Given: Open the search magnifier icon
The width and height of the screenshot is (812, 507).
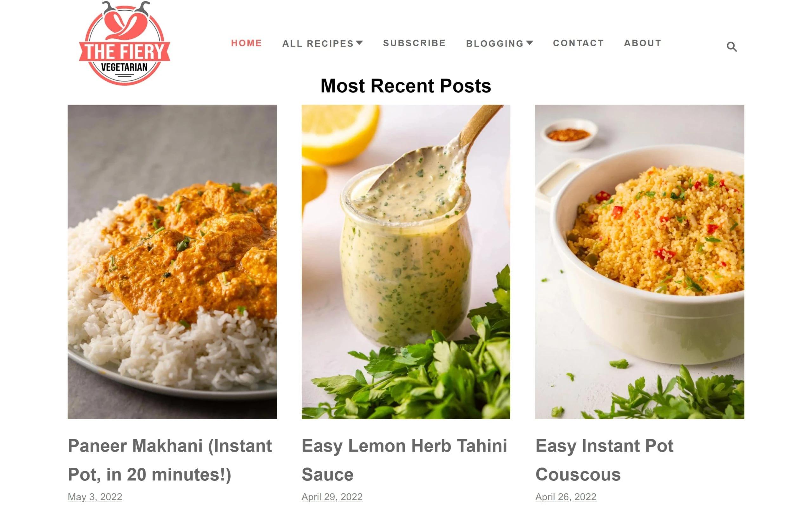Looking at the screenshot, I should click(x=731, y=47).
